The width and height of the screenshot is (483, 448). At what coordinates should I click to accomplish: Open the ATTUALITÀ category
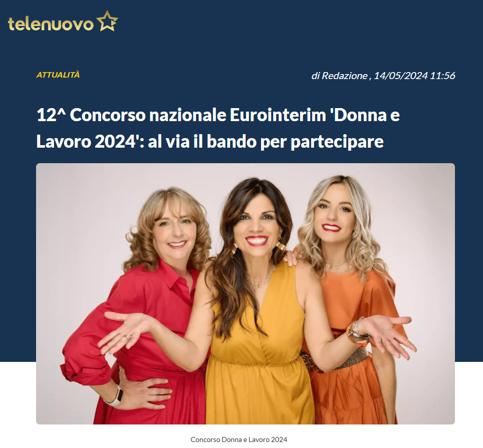click(x=58, y=75)
